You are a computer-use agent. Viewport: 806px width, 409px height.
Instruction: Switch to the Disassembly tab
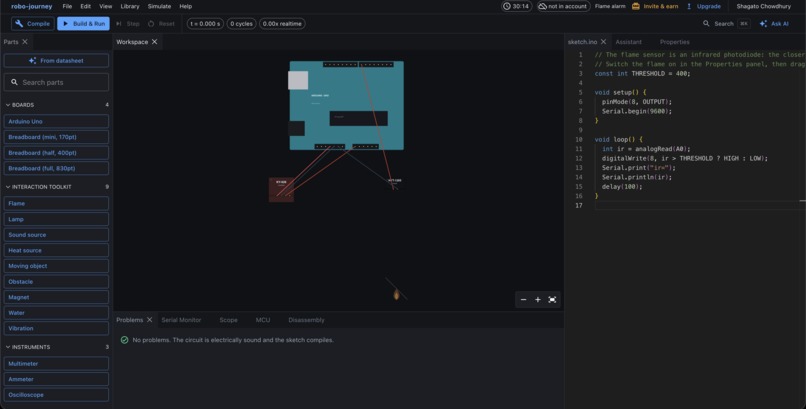(306, 320)
